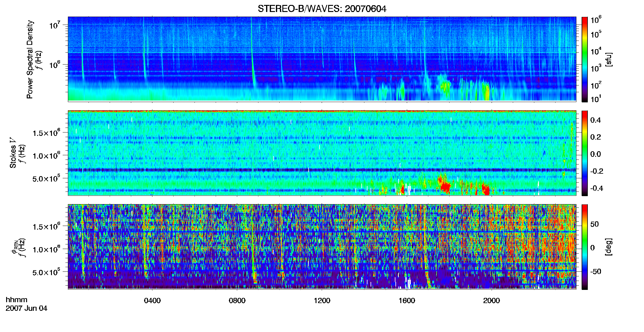
Task: Click the φRTN direction spectrogram panel
Action: point(322,247)
